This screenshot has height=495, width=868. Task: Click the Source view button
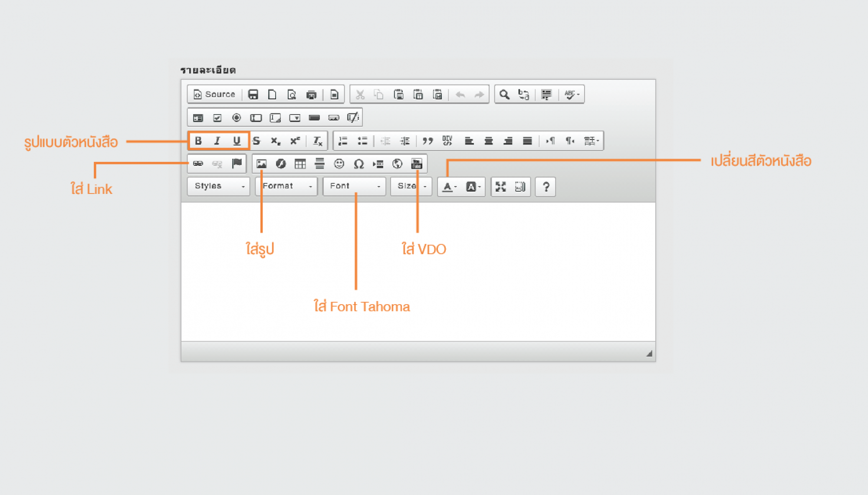click(214, 94)
